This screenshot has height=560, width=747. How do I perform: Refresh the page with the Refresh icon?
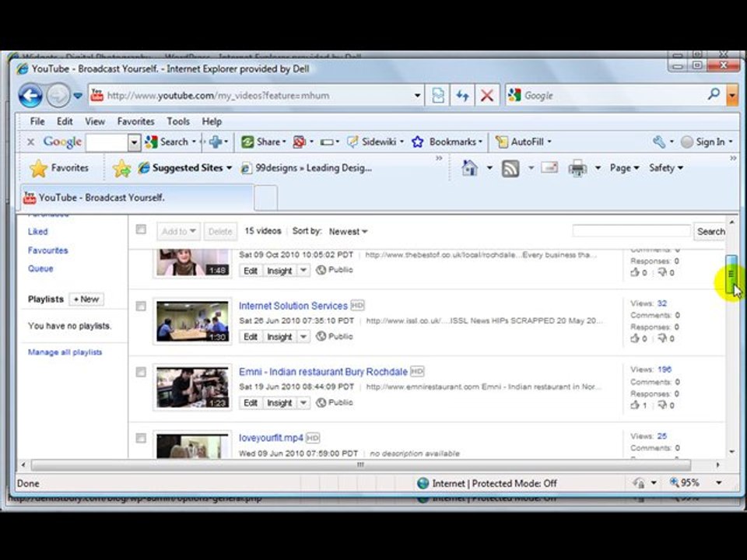point(462,96)
